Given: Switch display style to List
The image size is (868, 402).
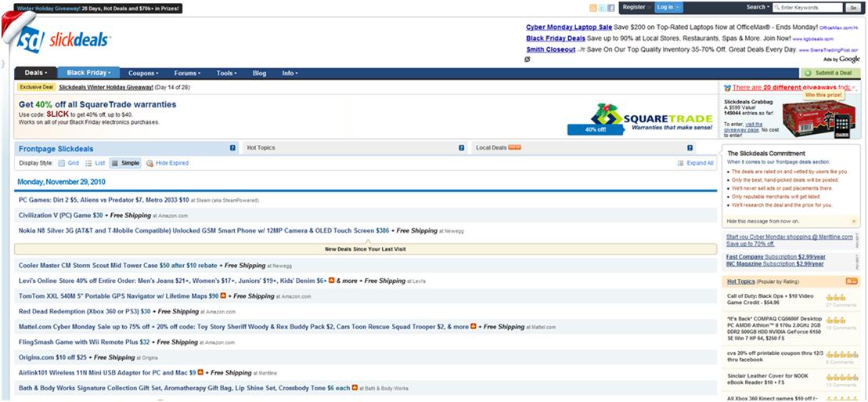Looking at the screenshot, I should pyautogui.click(x=95, y=163).
